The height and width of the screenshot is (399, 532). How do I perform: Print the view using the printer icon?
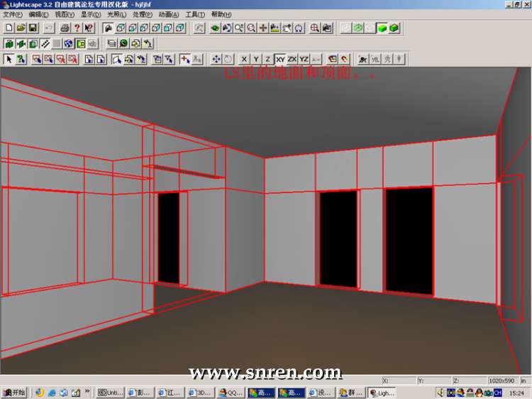65,28
